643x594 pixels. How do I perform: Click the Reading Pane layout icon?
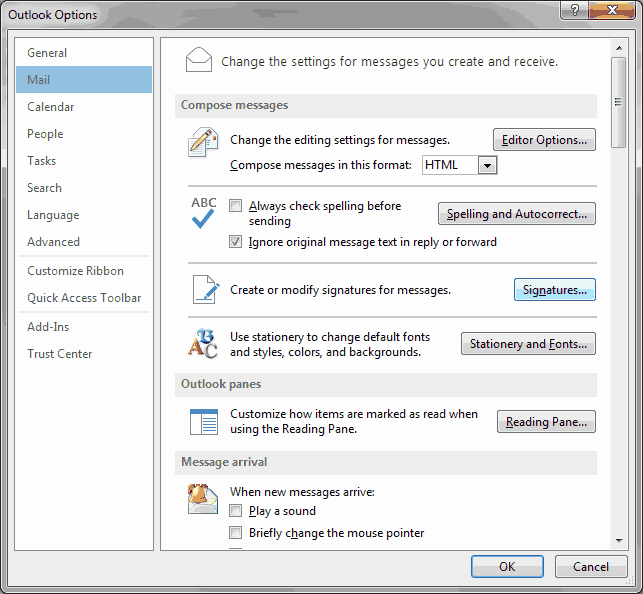pyautogui.click(x=204, y=421)
